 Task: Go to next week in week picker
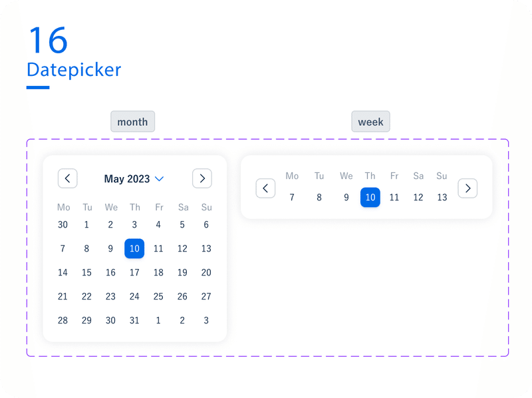(467, 188)
